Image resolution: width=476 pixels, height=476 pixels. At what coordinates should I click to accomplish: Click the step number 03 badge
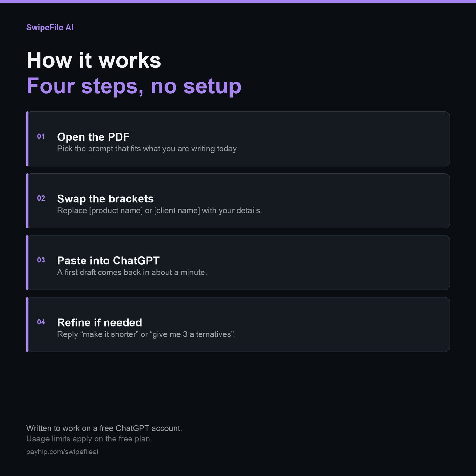tap(41, 260)
